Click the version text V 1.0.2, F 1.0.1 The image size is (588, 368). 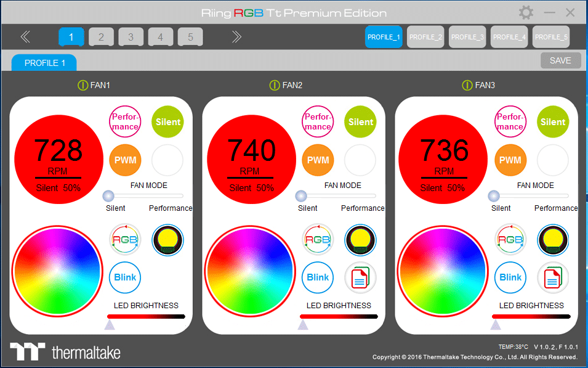[556, 346]
